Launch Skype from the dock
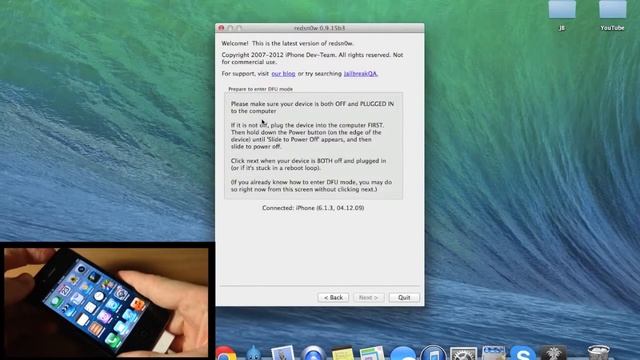Image resolution: width=640 pixels, height=360 pixels. pos(523,353)
